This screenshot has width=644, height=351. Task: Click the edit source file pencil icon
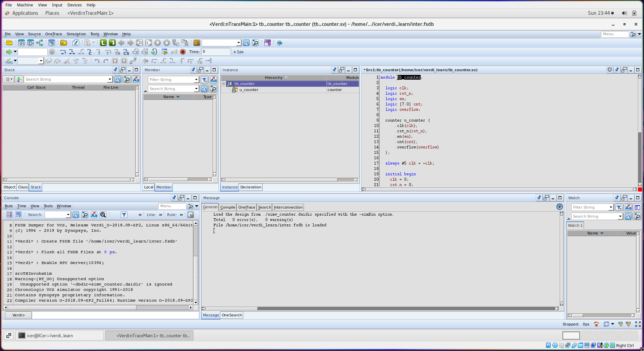pos(76,43)
